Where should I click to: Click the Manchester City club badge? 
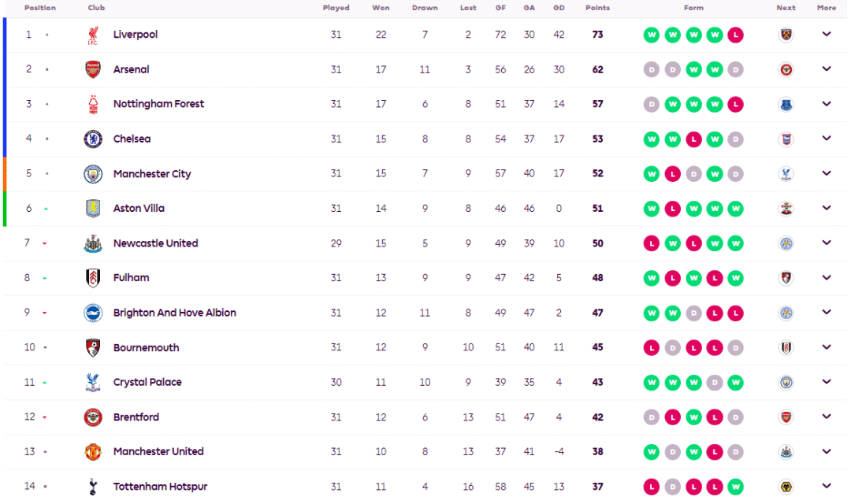pos(93,173)
